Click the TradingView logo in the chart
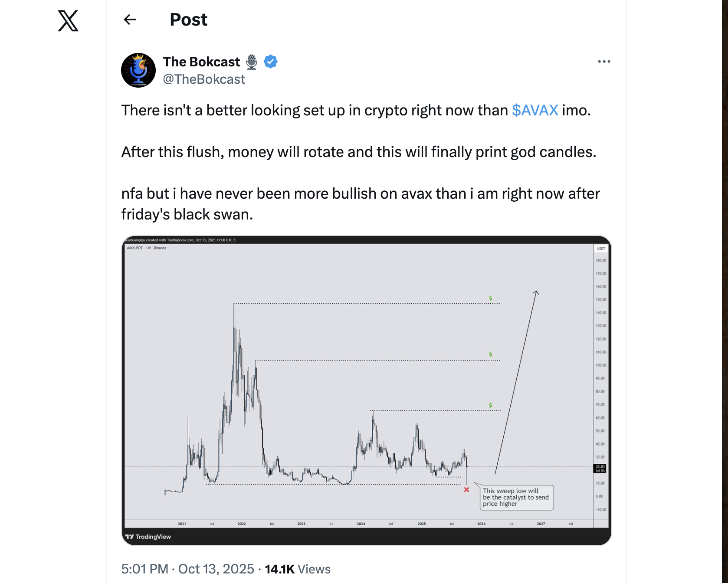 point(148,537)
